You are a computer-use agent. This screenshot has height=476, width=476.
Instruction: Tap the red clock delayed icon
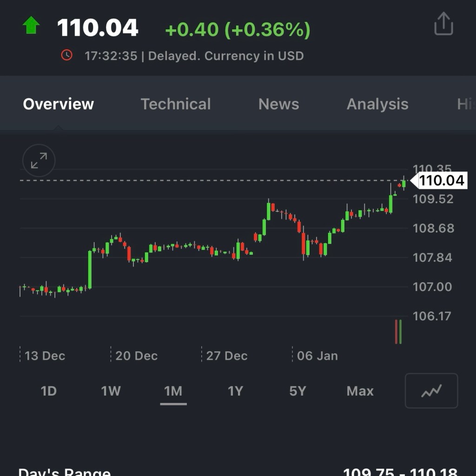pos(67,55)
